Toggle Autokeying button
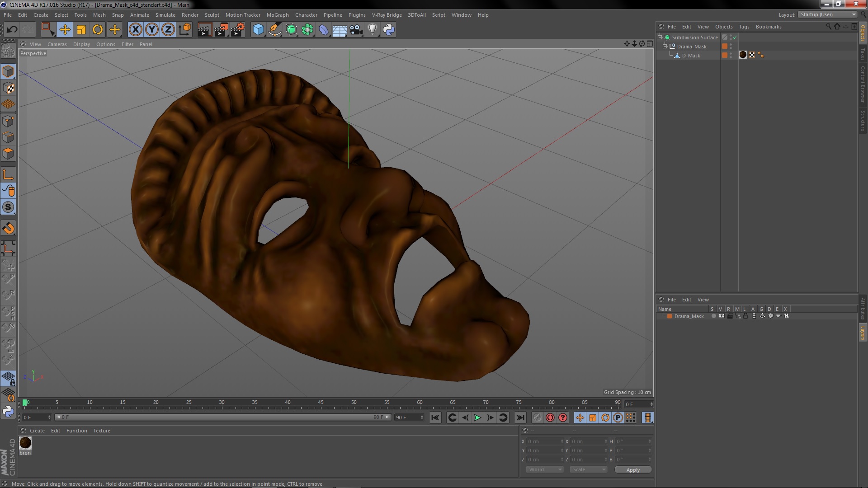Viewport: 868px width, 488px height. (550, 418)
